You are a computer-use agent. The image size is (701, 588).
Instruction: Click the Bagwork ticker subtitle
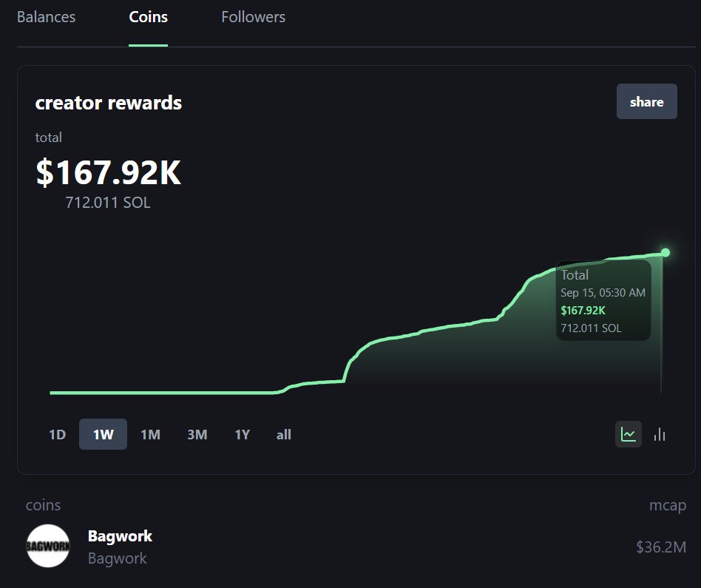(x=117, y=558)
